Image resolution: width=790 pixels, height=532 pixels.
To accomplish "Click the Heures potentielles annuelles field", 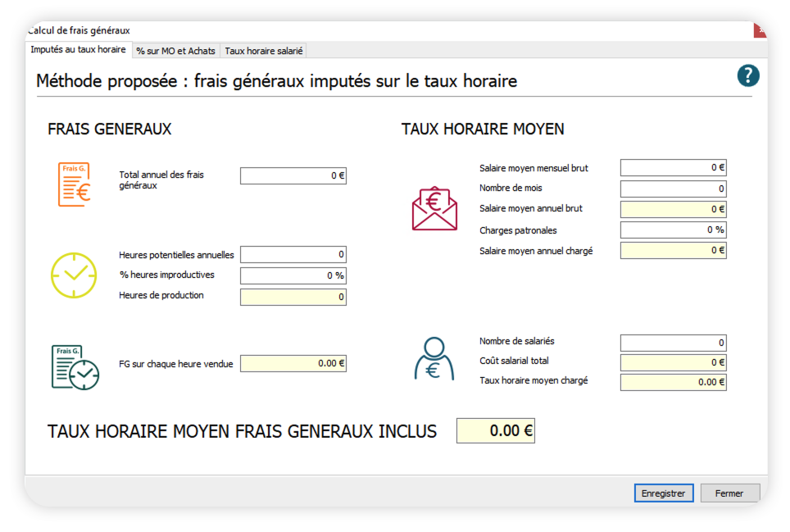I will [x=293, y=255].
